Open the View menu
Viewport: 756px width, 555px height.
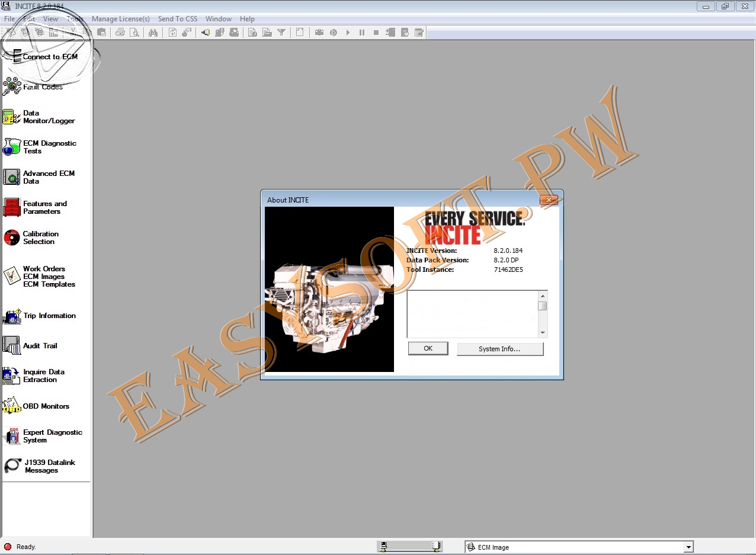(51, 19)
